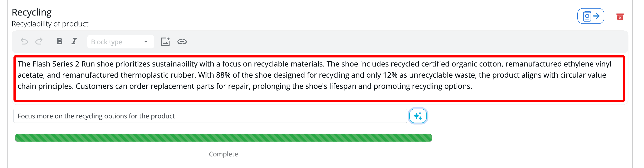644x168 pixels.
Task: Click the undo arrow icon
Action: 24,41
